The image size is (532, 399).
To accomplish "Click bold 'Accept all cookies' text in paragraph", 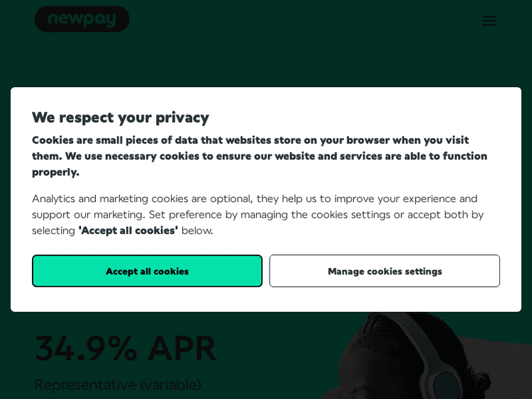I will click(128, 230).
